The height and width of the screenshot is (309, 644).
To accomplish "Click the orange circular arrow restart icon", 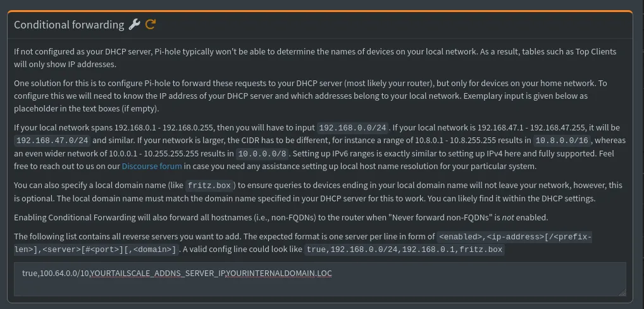I will (151, 25).
